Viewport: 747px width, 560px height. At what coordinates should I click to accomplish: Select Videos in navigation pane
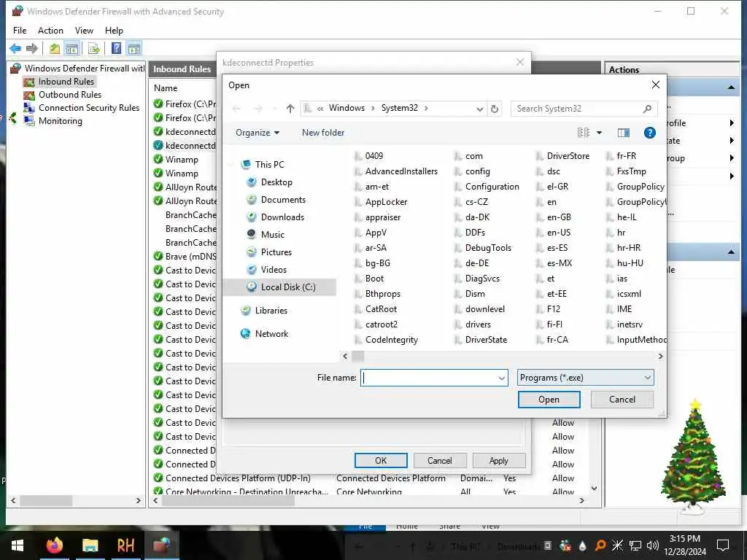(274, 270)
